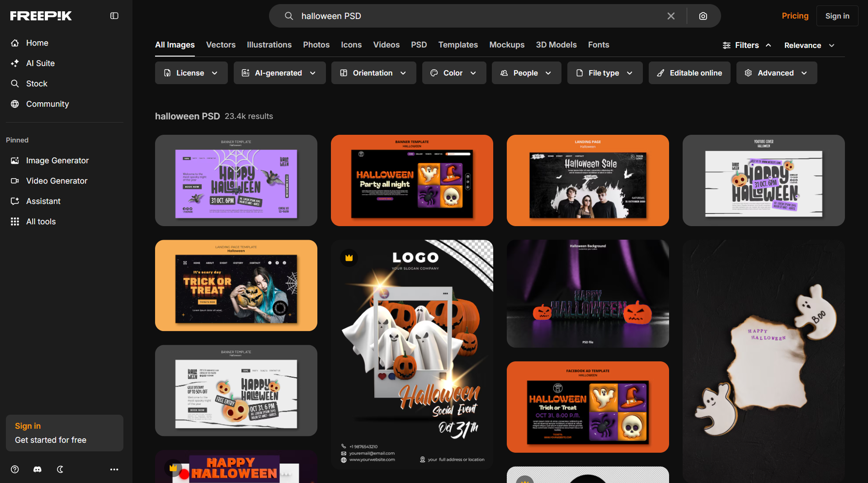Open Image Generator tool

click(57, 161)
